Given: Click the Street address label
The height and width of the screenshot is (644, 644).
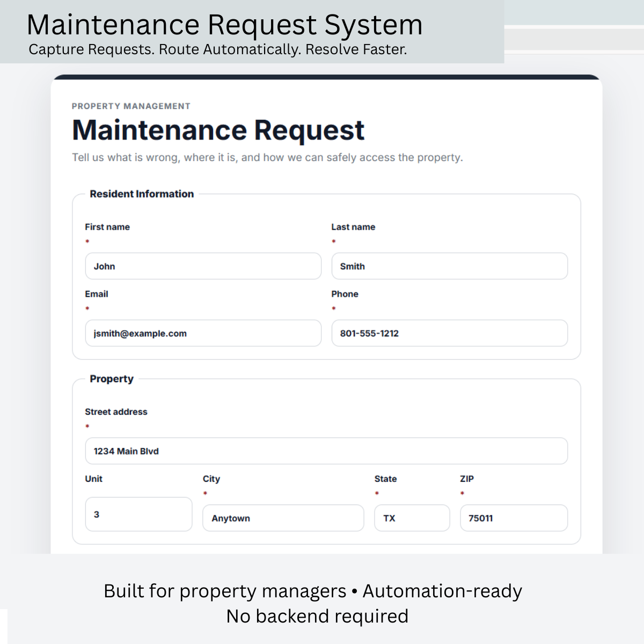Looking at the screenshot, I should point(116,412).
